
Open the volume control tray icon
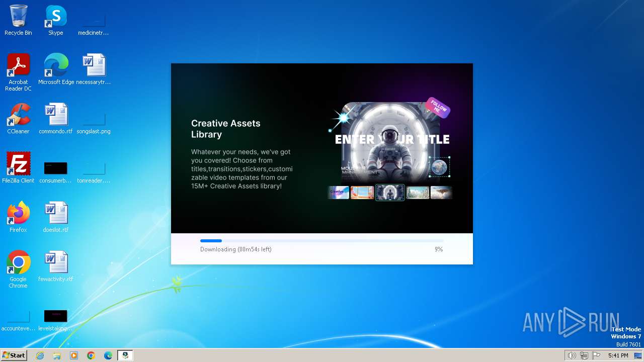(572, 355)
